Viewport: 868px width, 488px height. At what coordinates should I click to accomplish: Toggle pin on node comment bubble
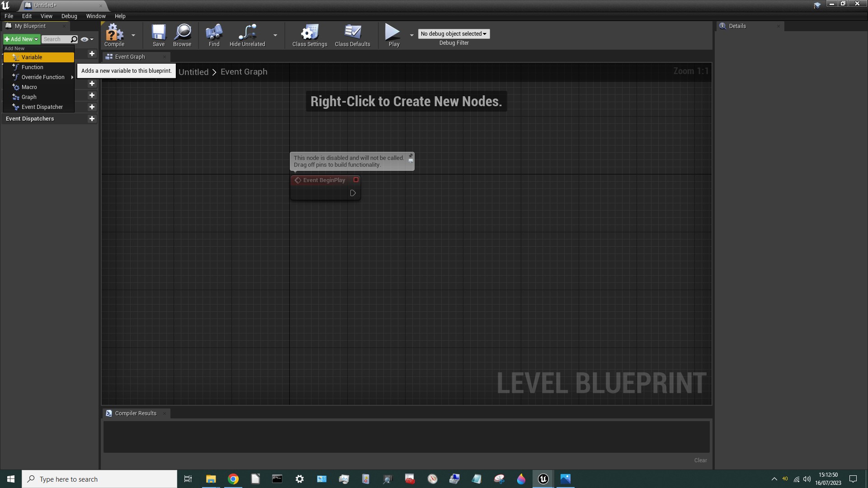(x=410, y=156)
